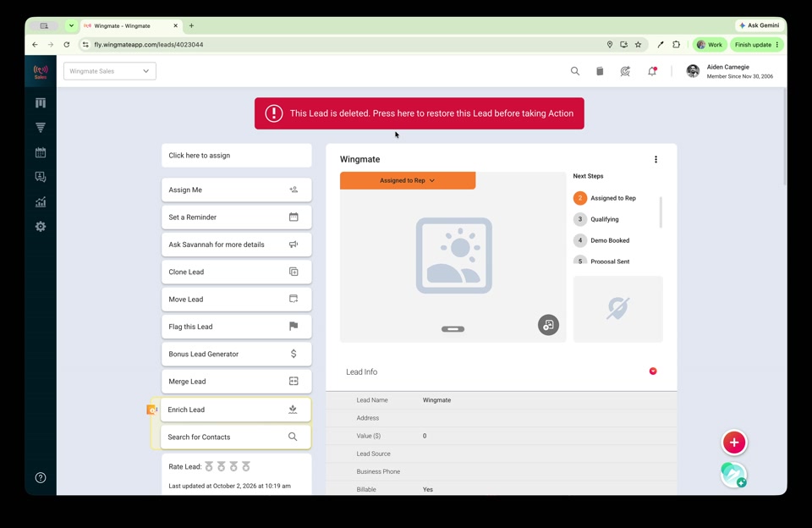Open the trash bin icon in header
This screenshot has height=528, width=812.
(600, 71)
